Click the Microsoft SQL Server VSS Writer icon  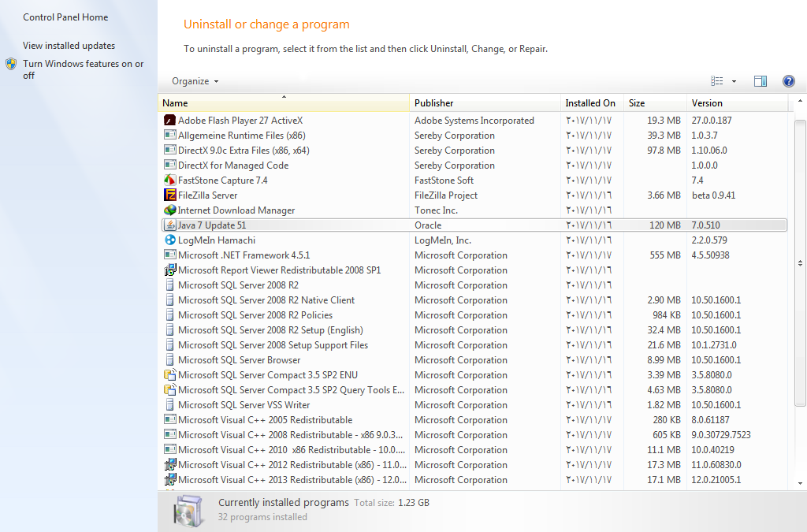170,405
